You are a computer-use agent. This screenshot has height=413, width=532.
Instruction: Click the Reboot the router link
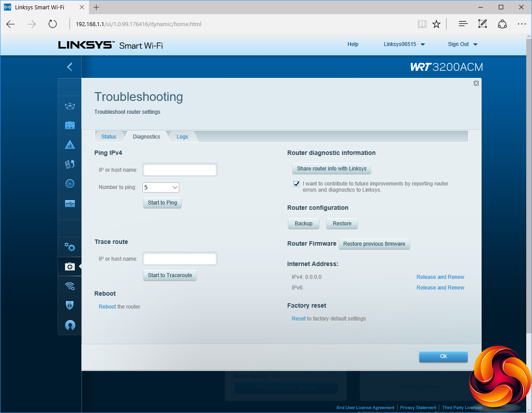point(107,307)
